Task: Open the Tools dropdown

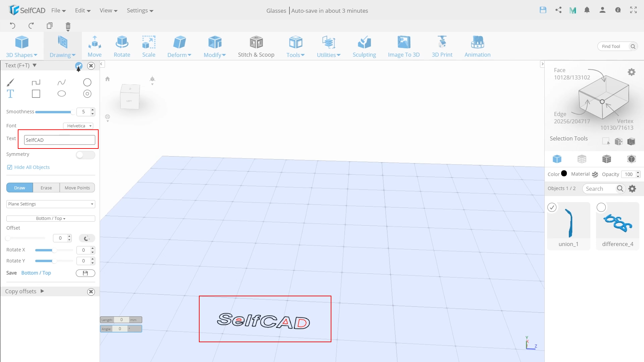Action: tap(296, 46)
